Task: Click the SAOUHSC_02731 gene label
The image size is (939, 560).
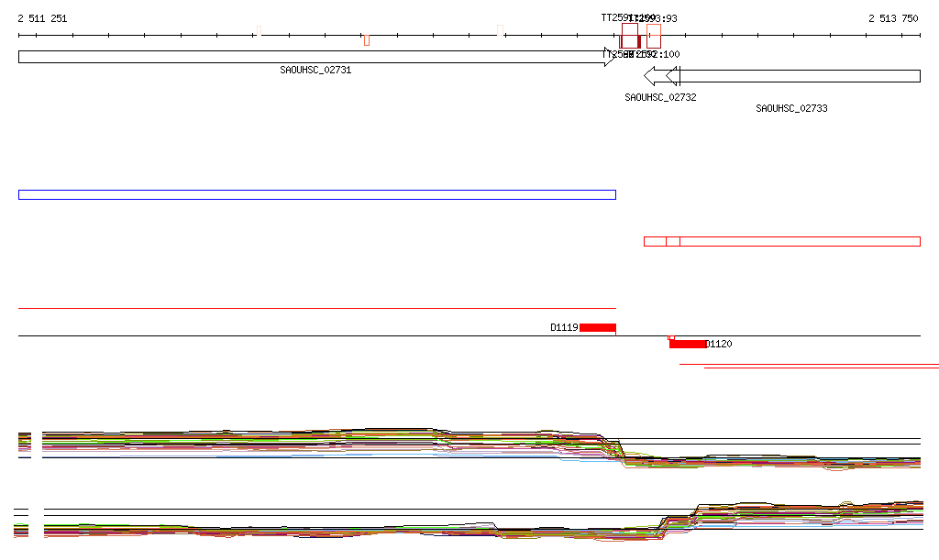Action: tap(315, 70)
